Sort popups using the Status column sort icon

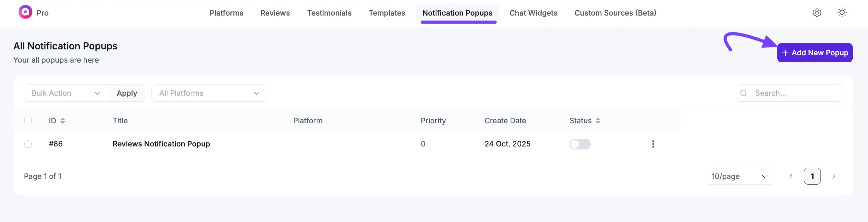coord(598,120)
